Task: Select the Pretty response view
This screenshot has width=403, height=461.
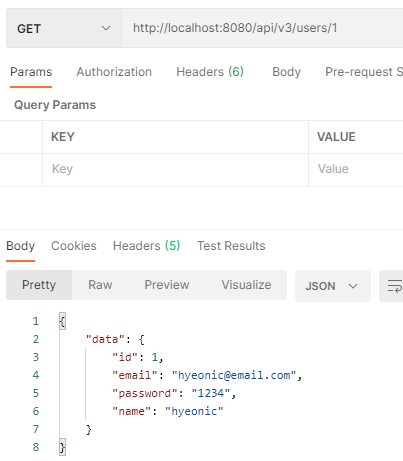Action: pos(39,285)
